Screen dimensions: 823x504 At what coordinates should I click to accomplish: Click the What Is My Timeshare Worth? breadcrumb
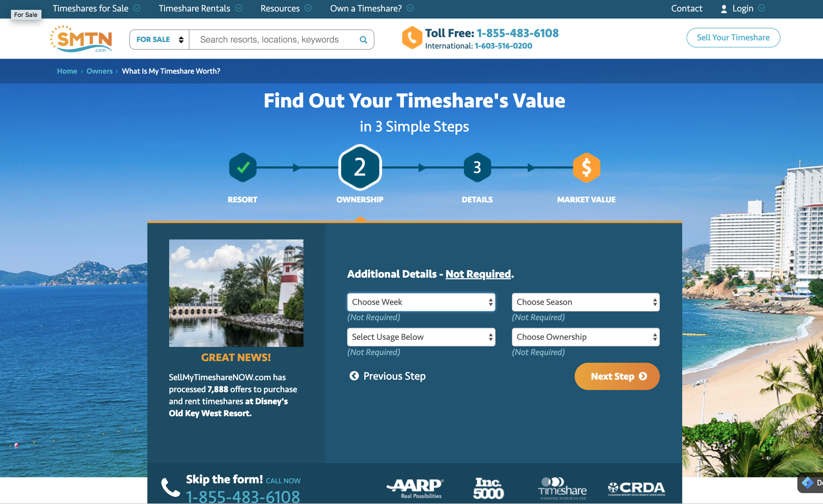click(x=171, y=71)
